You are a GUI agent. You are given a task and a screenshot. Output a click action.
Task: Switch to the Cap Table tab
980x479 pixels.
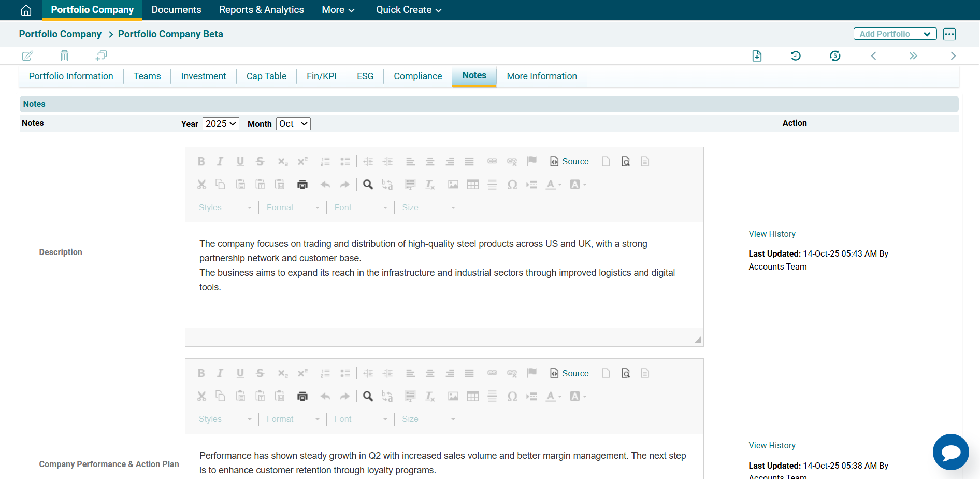tap(266, 76)
